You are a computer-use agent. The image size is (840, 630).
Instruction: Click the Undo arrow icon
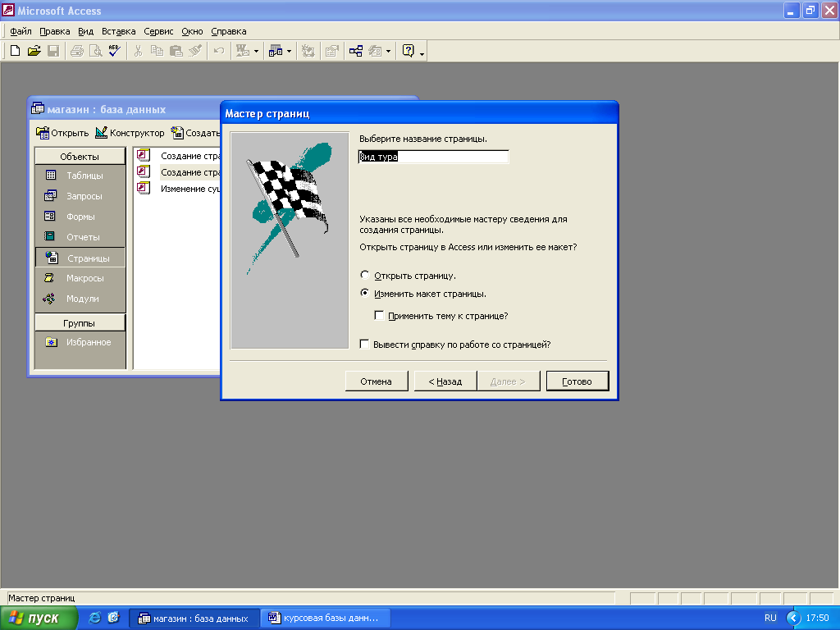(x=218, y=51)
